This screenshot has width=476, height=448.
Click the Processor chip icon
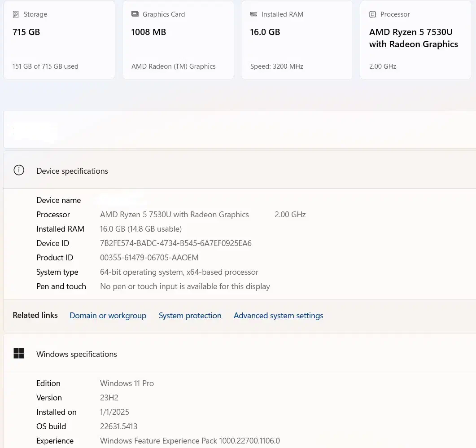(372, 14)
